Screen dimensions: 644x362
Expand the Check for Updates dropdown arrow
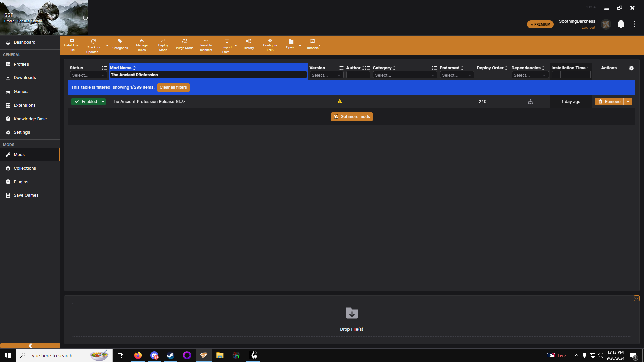pos(107,46)
